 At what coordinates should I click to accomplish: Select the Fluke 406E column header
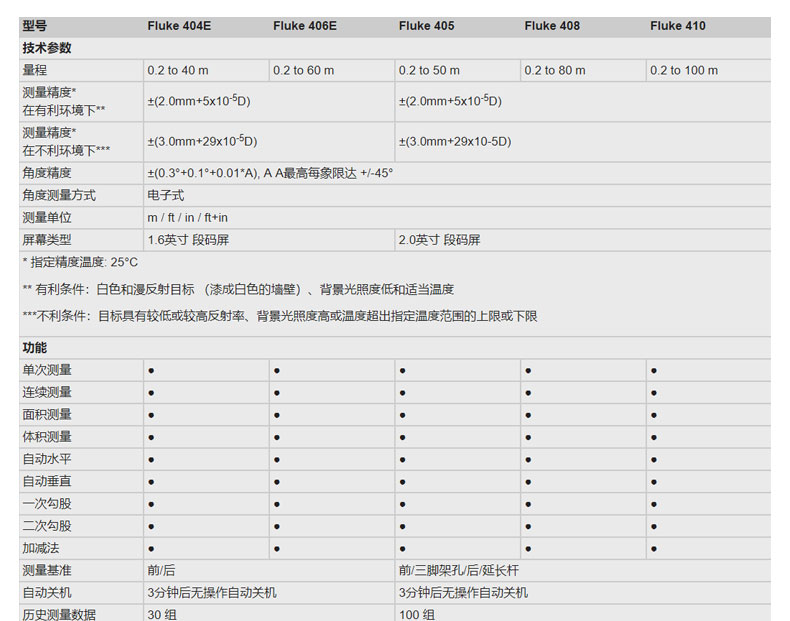click(x=304, y=26)
